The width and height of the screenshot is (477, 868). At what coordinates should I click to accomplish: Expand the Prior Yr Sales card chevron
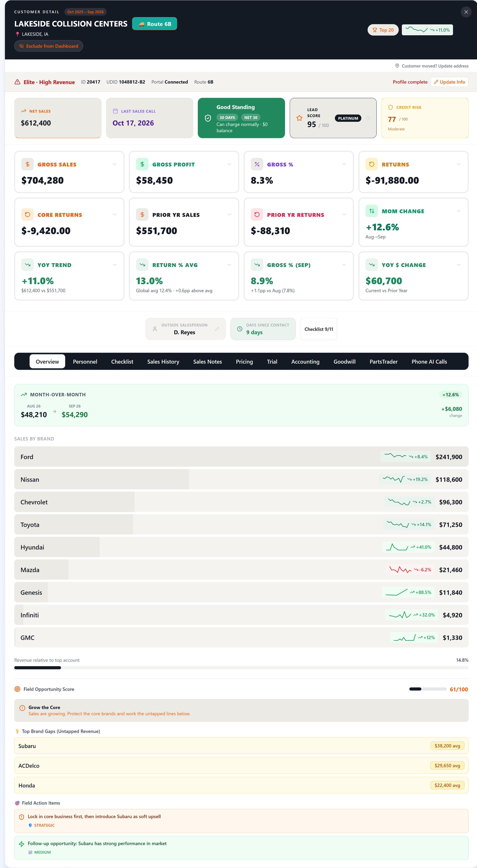[x=229, y=214]
